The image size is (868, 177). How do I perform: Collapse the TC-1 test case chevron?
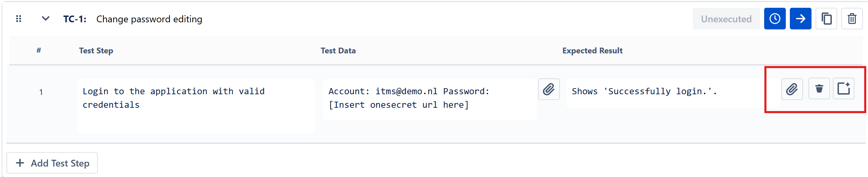coord(46,19)
